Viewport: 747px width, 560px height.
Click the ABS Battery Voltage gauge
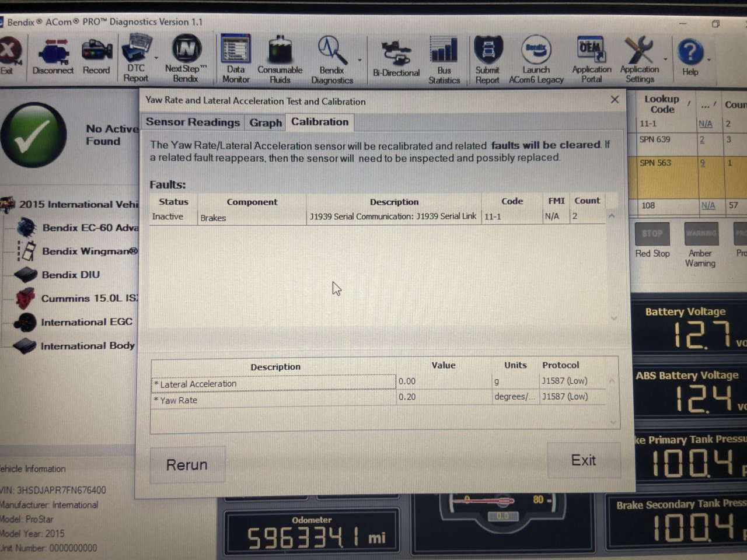pos(691,392)
